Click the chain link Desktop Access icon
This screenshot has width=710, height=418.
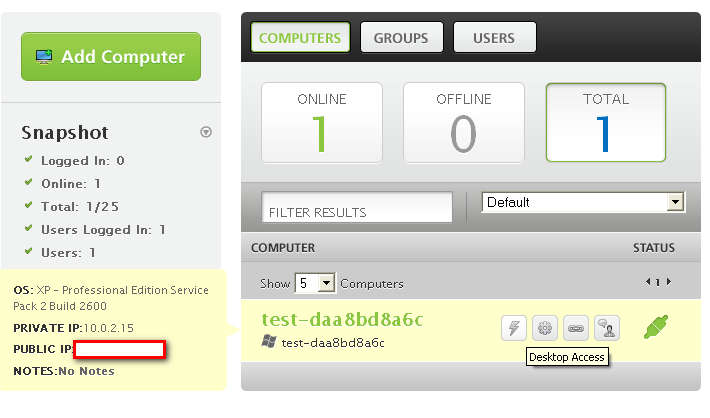click(576, 328)
